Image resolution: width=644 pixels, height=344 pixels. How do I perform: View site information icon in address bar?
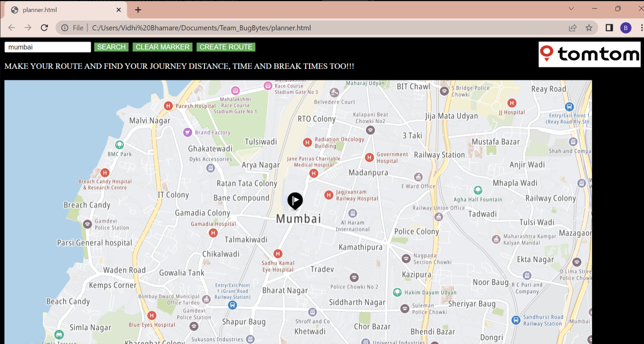pyautogui.click(x=65, y=28)
